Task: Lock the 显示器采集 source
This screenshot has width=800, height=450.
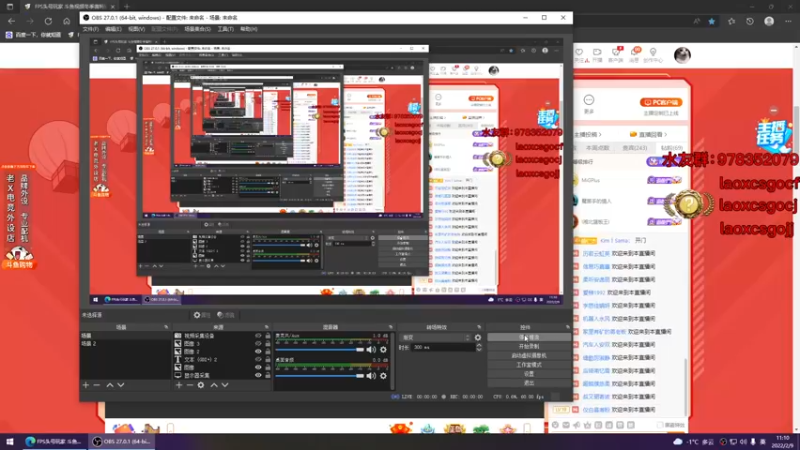Action: click(x=268, y=375)
